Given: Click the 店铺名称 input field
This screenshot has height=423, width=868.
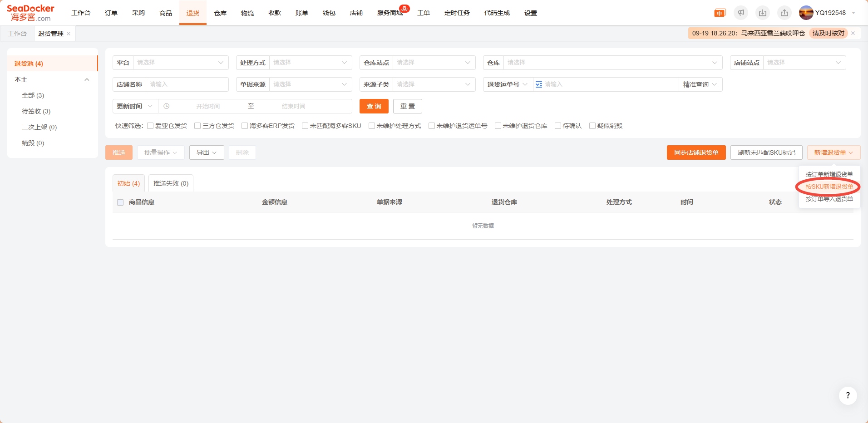Looking at the screenshot, I should 187,84.
